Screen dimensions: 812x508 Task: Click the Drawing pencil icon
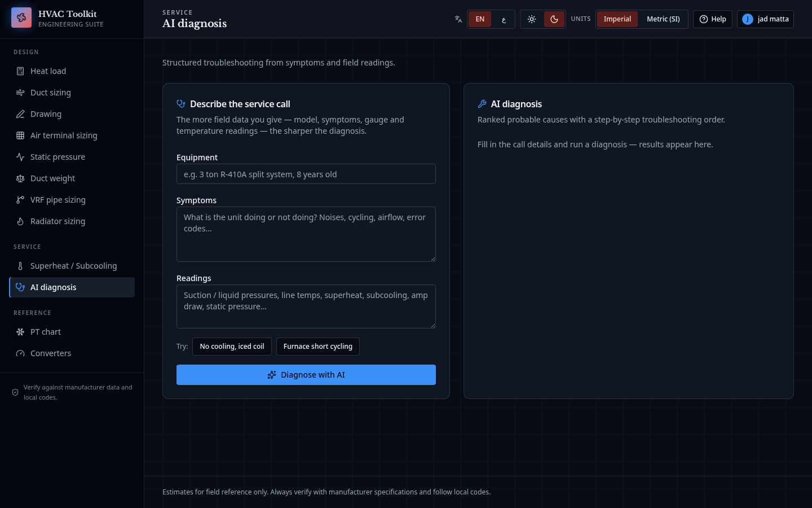point(20,114)
